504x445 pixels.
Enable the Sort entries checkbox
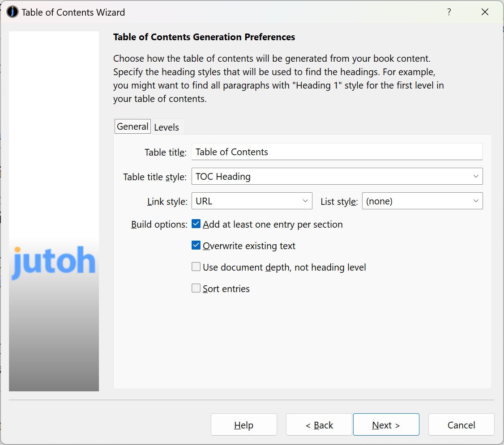pos(196,288)
